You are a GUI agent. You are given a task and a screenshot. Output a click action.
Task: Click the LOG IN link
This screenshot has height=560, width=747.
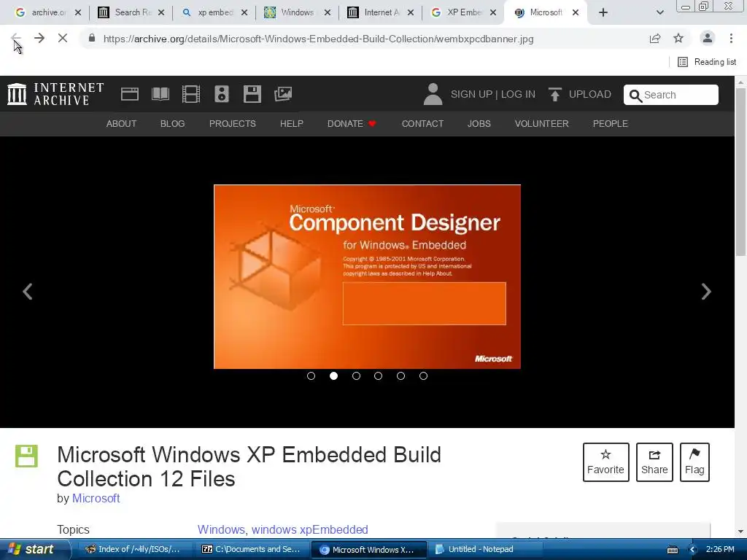518,94
